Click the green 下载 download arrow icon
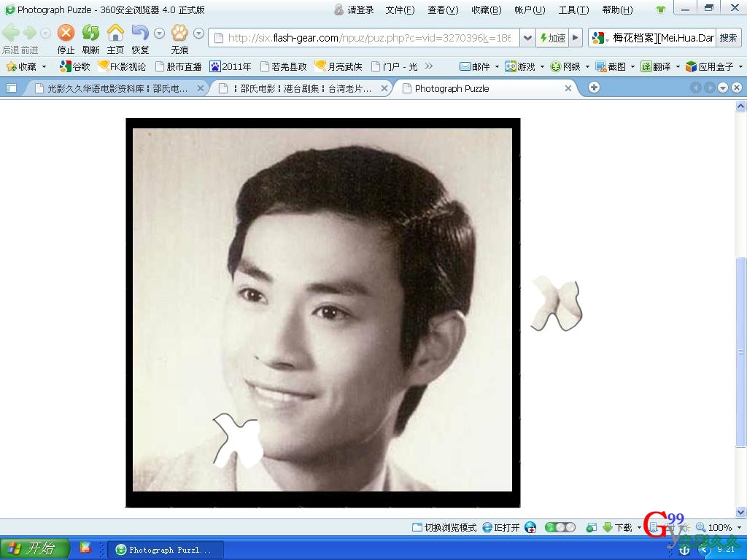Image resolution: width=747 pixels, height=560 pixels. click(x=608, y=527)
